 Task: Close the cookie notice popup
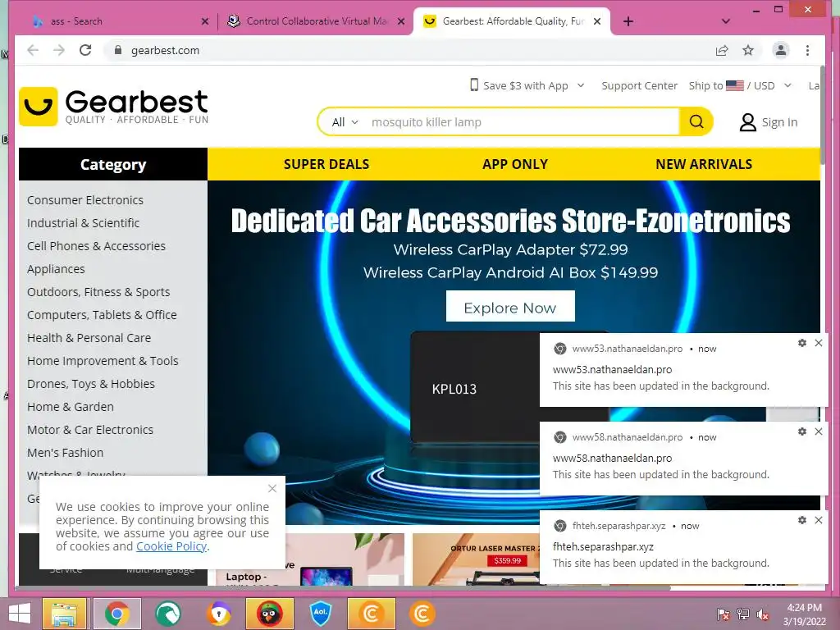coord(272,489)
